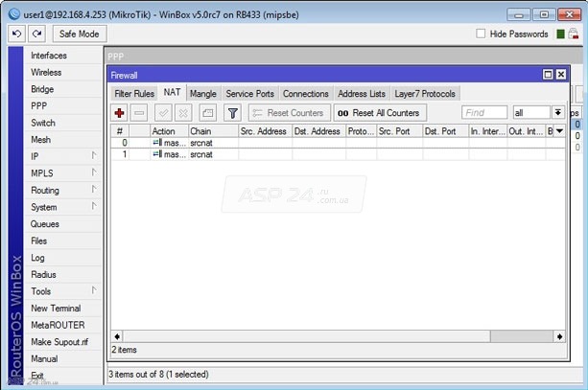This screenshot has width=588, height=390.
Task: Select the NAT tab
Action: coord(172,93)
